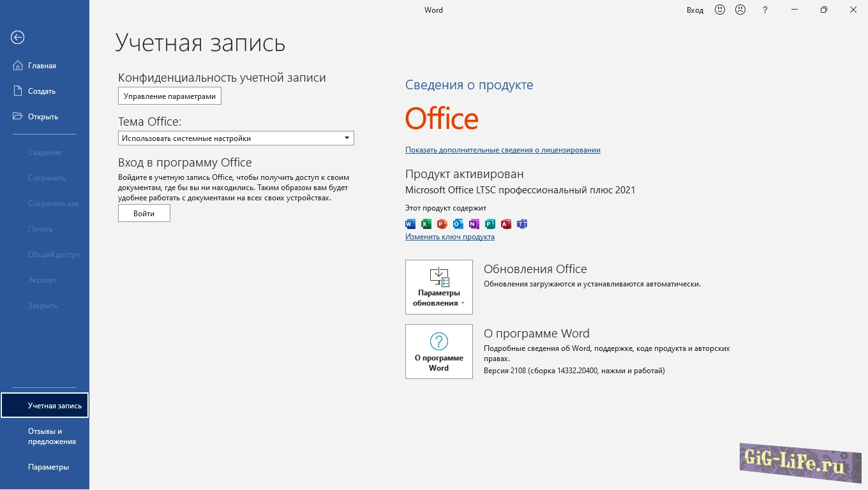Select Создать in the sidebar
The height and width of the screenshot is (490, 868).
pyautogui.click(x=41, y=91)
